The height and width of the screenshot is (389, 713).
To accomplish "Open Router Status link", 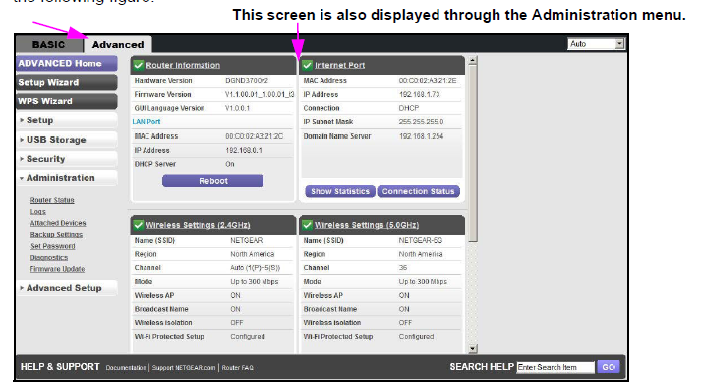I will click(x=52, y=200).
